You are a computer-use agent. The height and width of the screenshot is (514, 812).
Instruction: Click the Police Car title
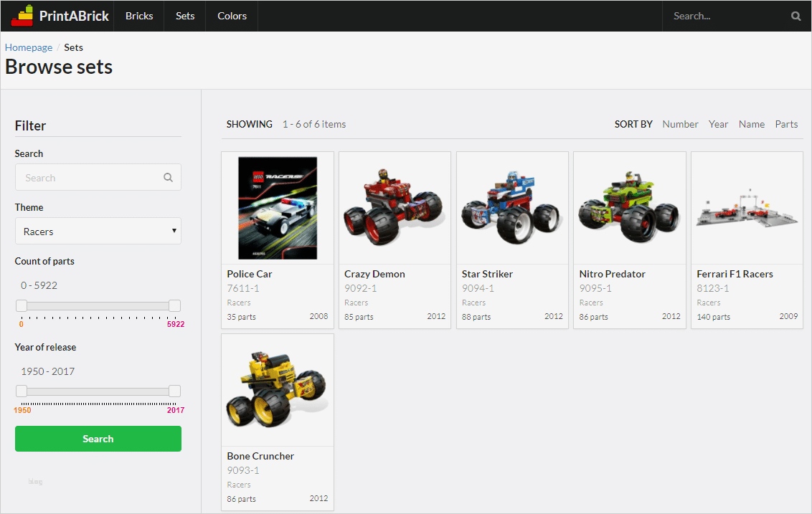249,274
